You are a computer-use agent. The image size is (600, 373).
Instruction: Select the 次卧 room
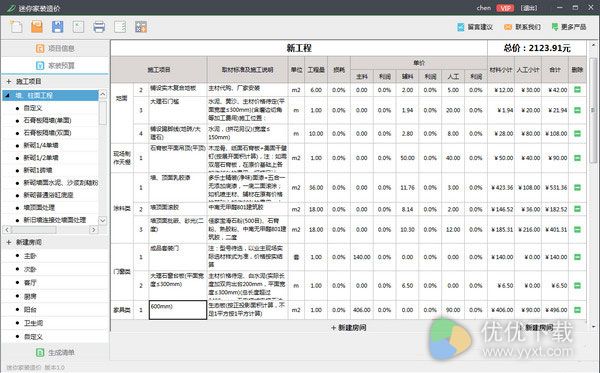30,269
